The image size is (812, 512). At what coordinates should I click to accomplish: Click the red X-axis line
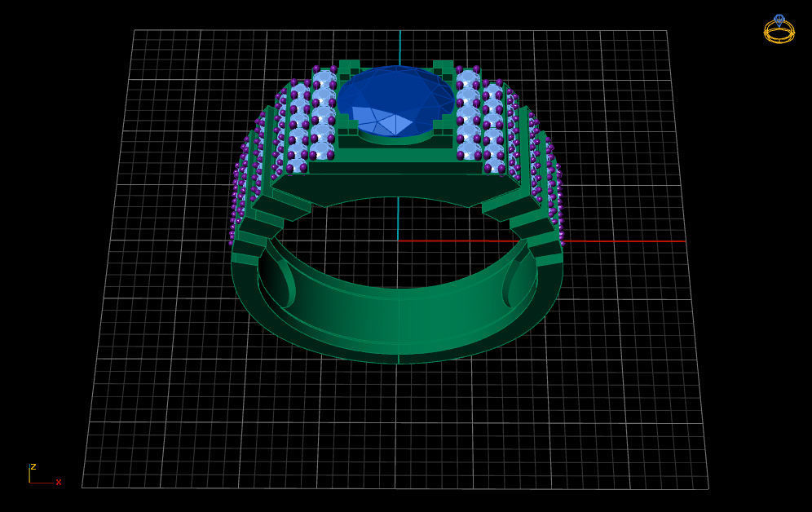[541, 241]
